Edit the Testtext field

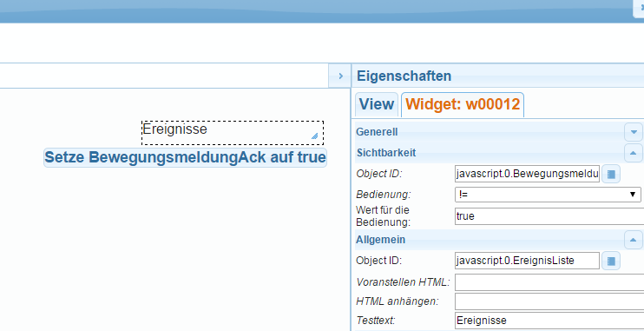(x=549, y=321)
